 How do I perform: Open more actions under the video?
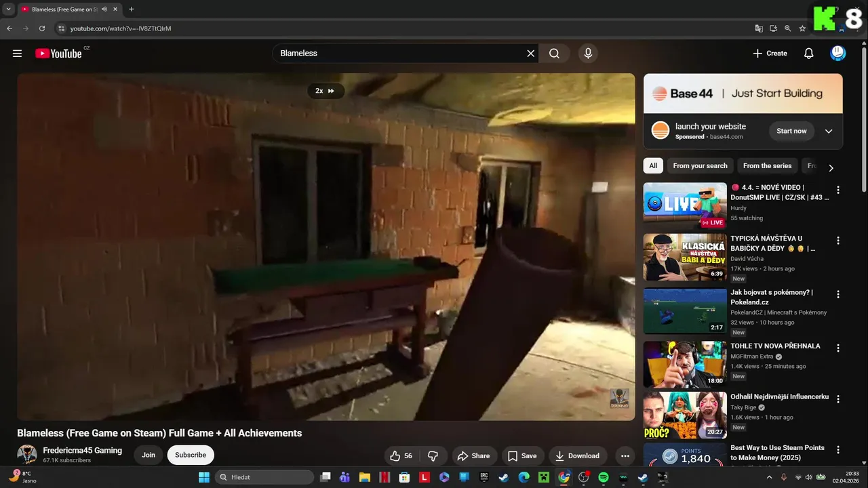[x=625, y=455]
